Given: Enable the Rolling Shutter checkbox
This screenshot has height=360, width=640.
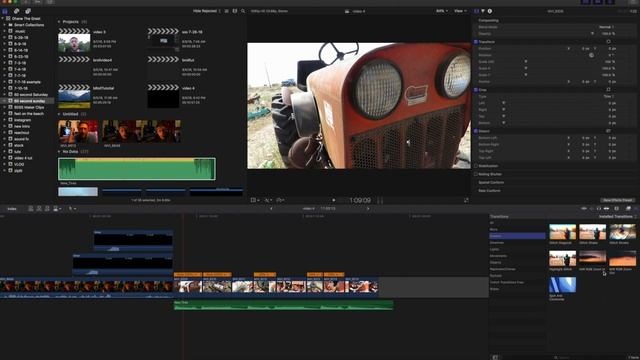Looking at the screenshot, I should pyautogui.click(x=476, y=174).
